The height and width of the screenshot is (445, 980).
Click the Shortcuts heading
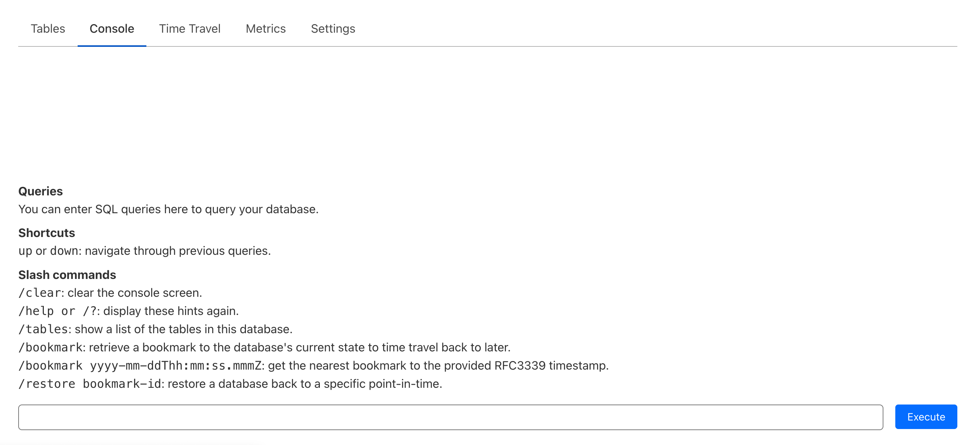47,233
